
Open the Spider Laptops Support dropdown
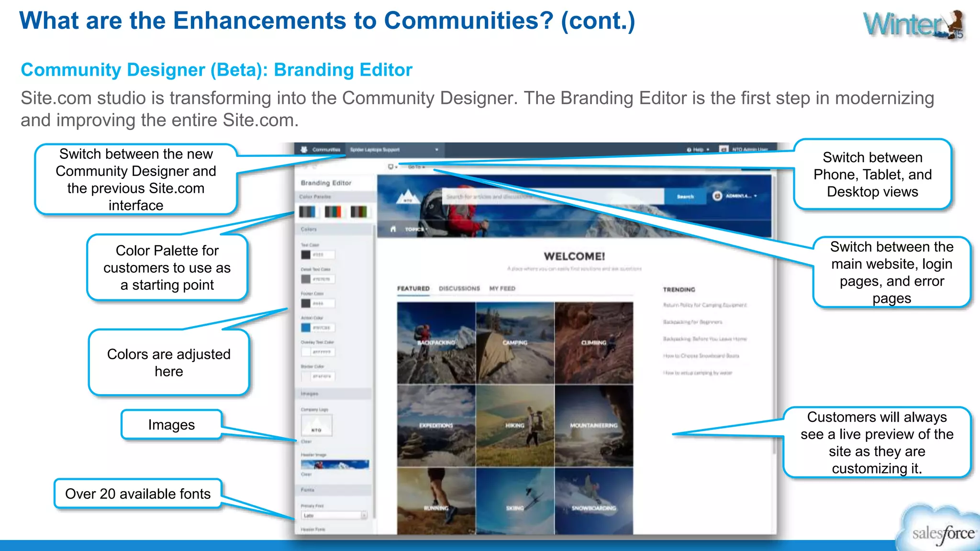pos(394,150)
